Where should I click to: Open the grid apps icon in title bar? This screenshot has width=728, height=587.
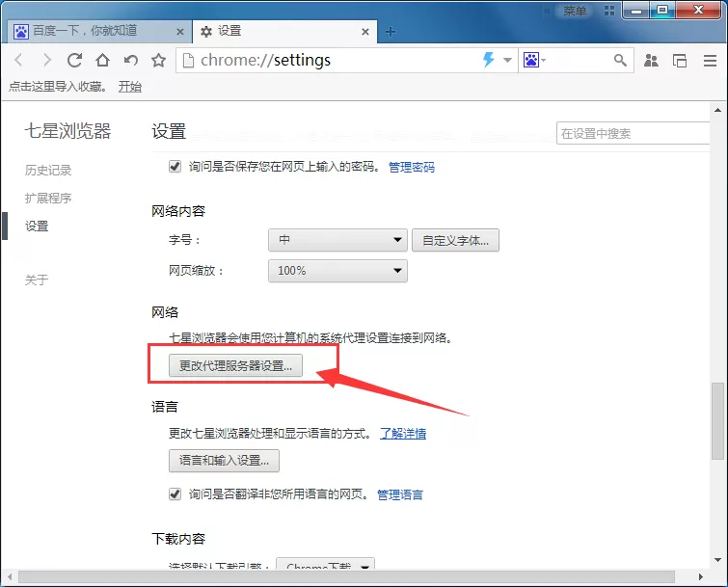pos(609,11)
